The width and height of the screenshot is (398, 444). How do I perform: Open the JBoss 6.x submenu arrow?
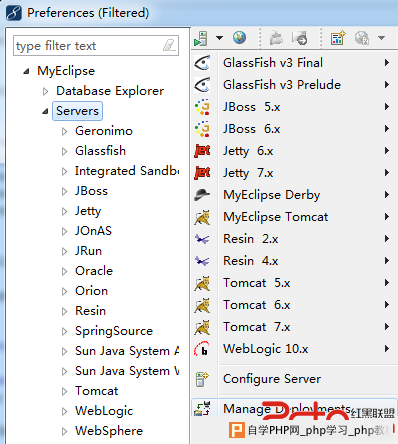coord(387,129)
